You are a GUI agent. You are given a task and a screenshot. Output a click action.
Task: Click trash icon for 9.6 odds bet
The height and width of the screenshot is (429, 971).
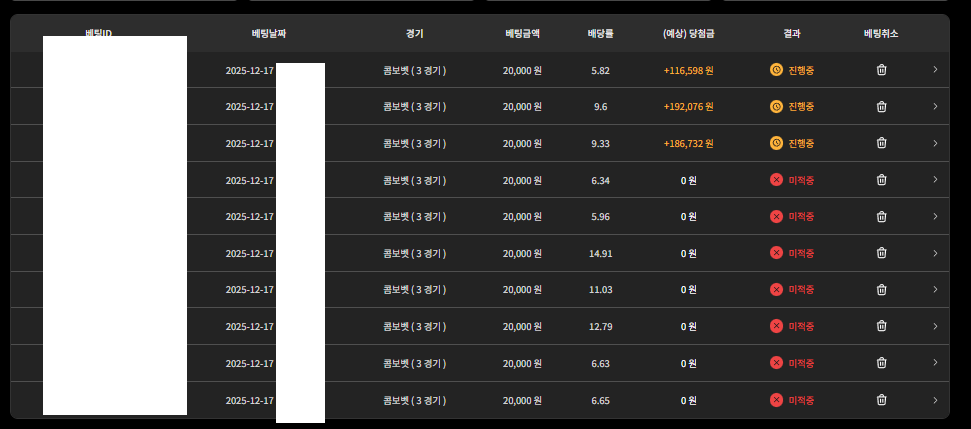[881, 107]
